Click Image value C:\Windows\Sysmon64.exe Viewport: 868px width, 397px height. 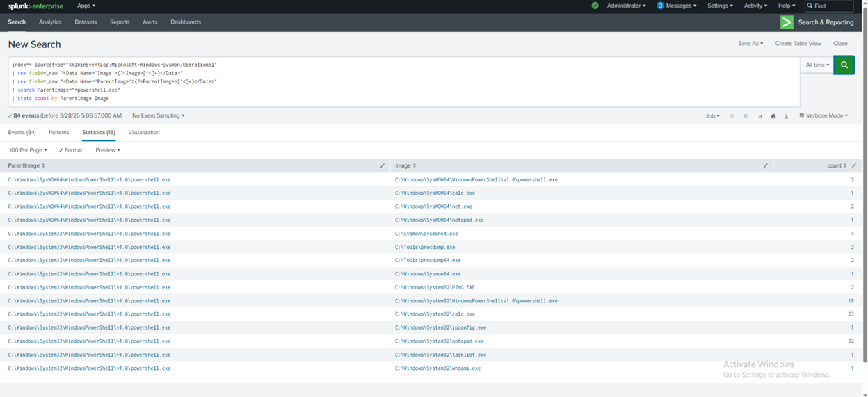coord(428,274)
